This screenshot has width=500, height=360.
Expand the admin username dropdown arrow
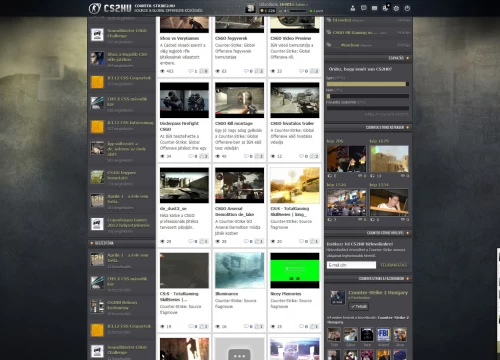(307, 5)
